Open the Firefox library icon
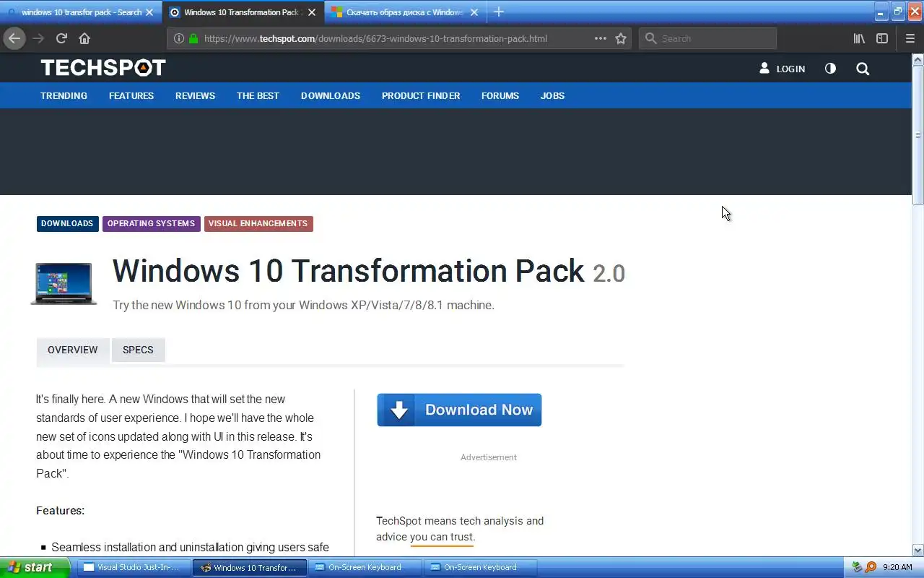Image resolution: width=924 pixels, height=578 pixels. (859, 38)
